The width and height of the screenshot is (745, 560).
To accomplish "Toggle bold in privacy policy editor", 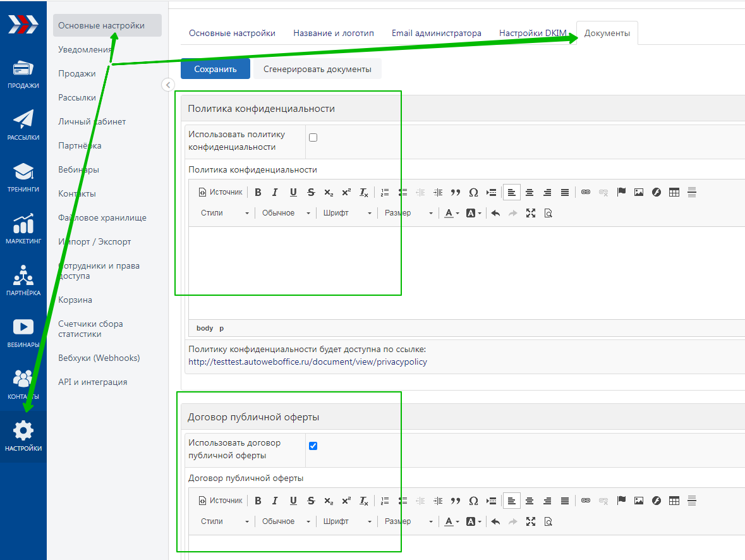I will point(258,192).
